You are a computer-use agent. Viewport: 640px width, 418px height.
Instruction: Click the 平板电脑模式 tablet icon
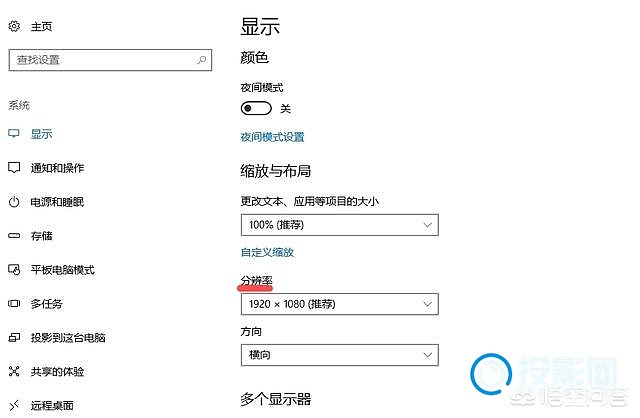coord(14,269)
